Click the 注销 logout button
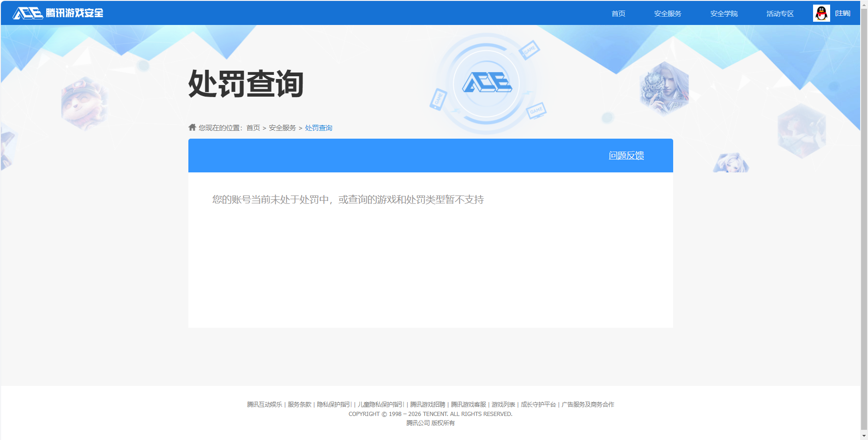This screenshot has height=440, width=868. point(842,12)
